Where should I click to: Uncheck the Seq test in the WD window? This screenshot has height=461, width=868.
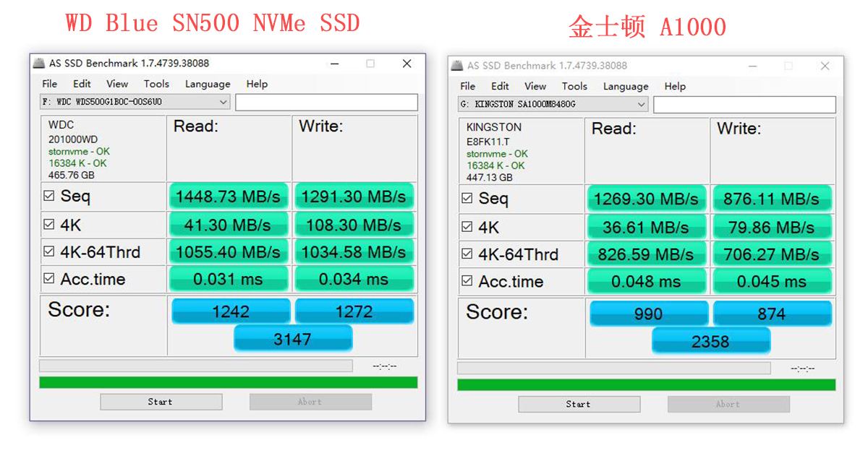click(x=48, y=196)
